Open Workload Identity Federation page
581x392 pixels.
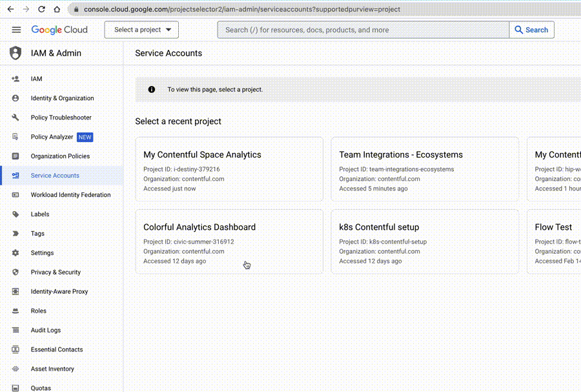point(70,195)
